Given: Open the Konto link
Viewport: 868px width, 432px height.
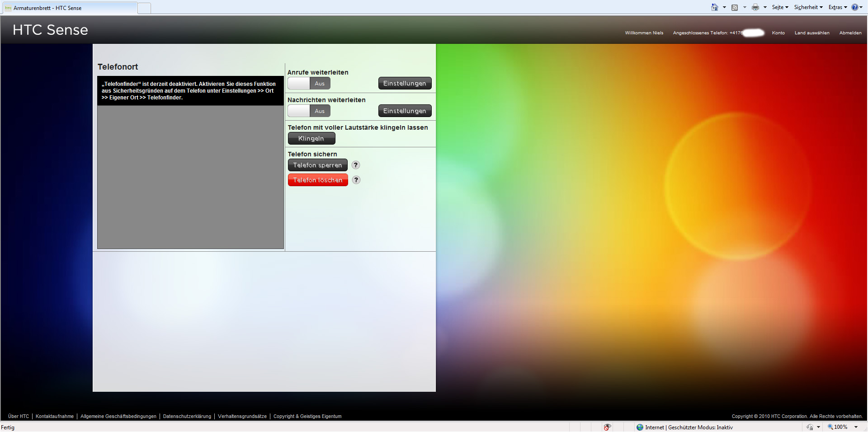Looking at the screenshot, I should click(778, 33).
